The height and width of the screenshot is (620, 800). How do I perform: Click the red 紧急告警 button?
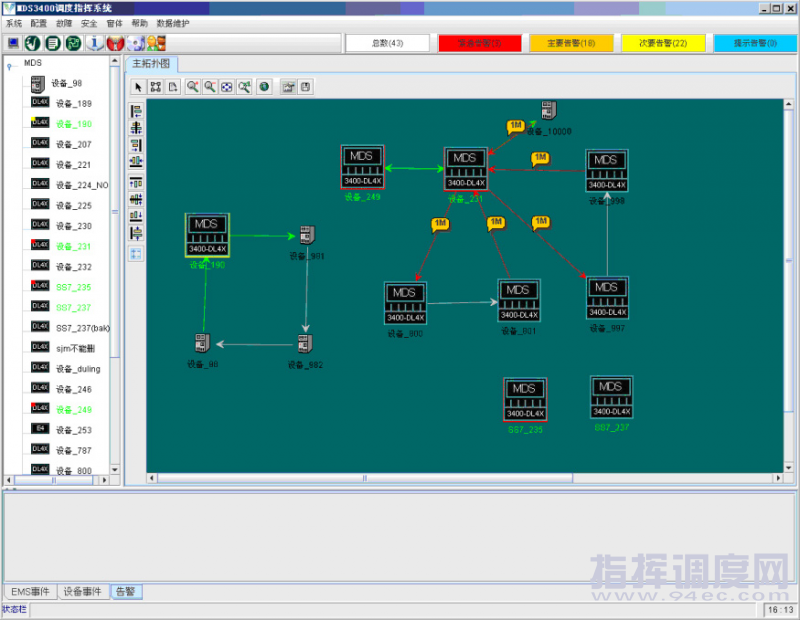pos(480,43)
